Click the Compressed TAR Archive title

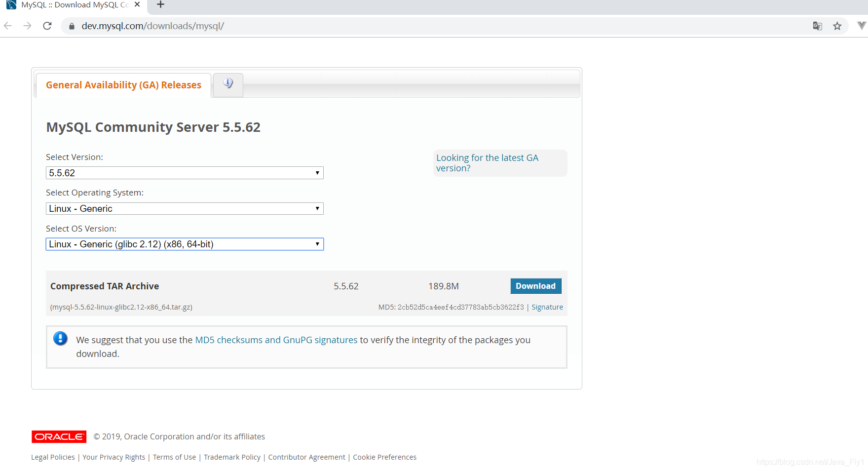[105, 286]
